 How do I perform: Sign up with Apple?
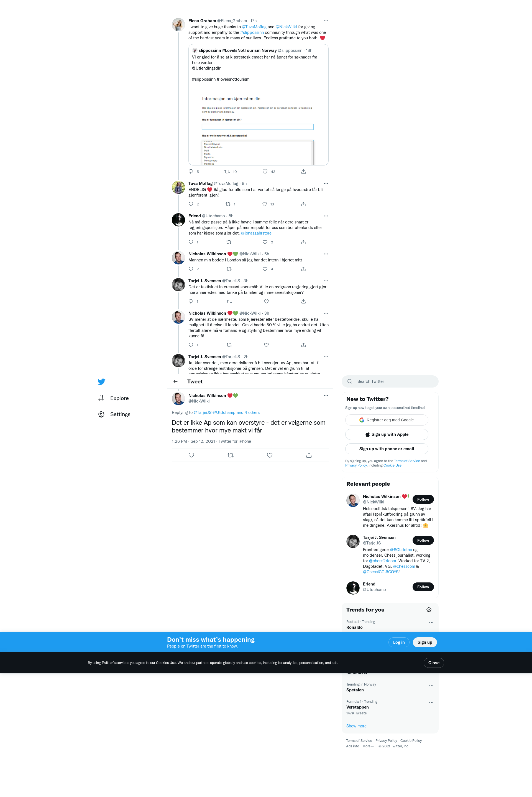(x=387, y=434)
